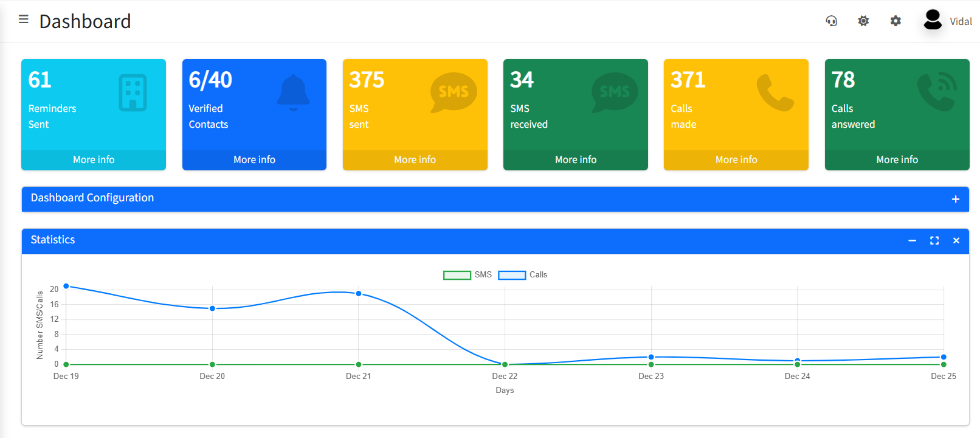This screenshot has width=980, height=438.
Task: Expand Dashboard Configuration with plus icon
Action: click(955, 200)
